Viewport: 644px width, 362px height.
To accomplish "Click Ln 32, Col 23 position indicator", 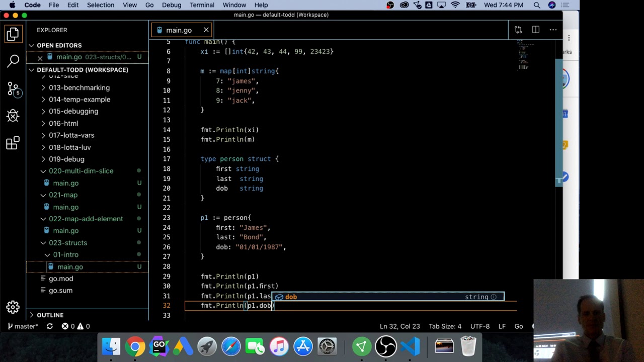I will [x=399, y=326].
